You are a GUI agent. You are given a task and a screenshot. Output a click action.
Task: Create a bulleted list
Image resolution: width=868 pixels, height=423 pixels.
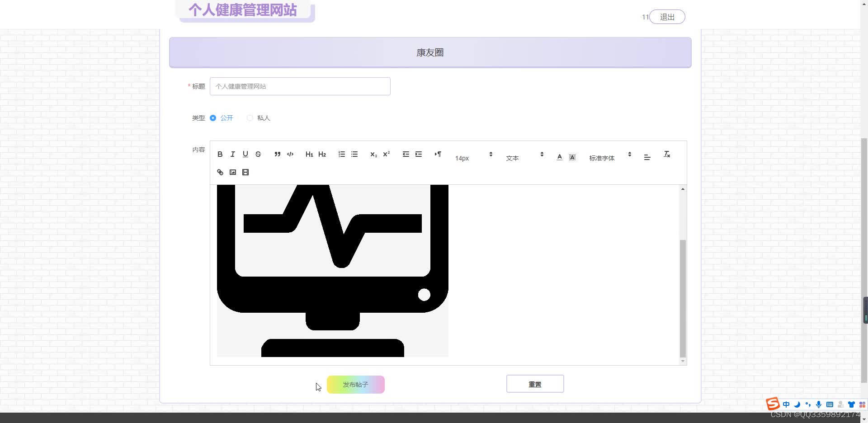click(354, 154)
